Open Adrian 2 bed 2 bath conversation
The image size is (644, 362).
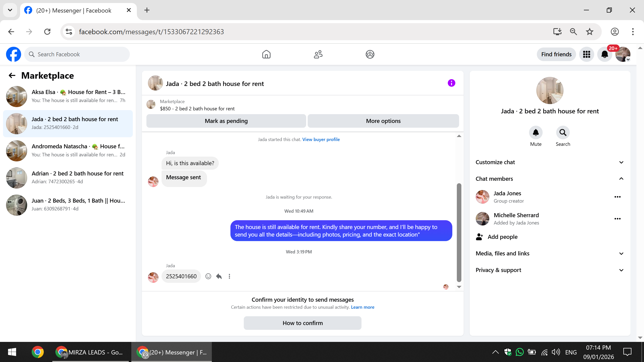tap(68, 178)
